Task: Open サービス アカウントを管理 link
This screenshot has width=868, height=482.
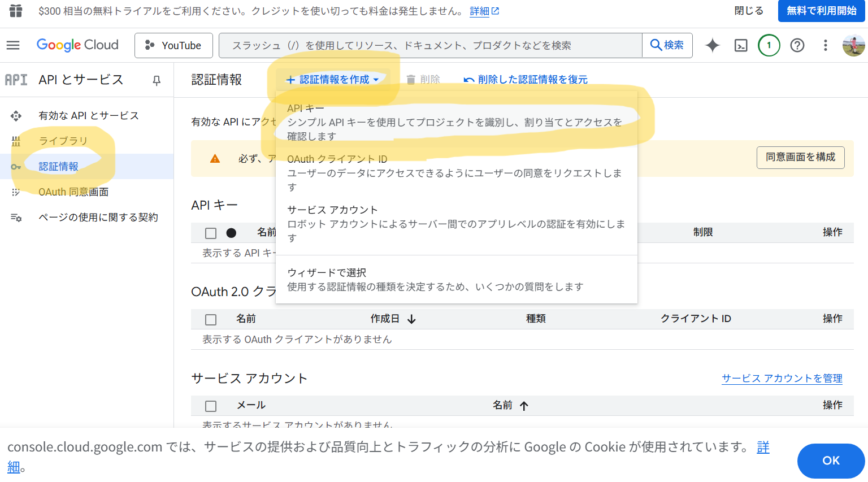Action: click(x=782, y=379)
